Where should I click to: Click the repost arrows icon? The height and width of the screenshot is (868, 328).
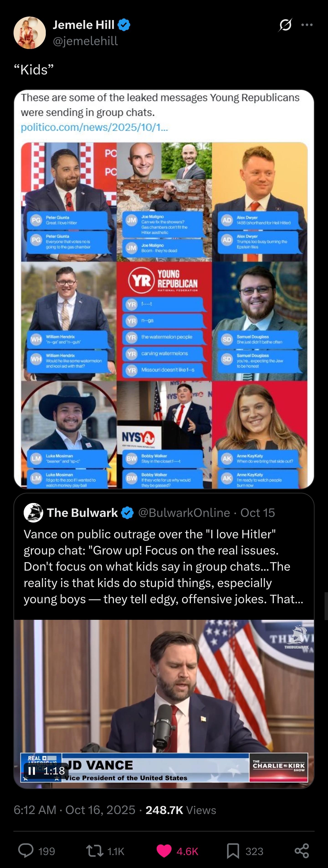point(95,851)
